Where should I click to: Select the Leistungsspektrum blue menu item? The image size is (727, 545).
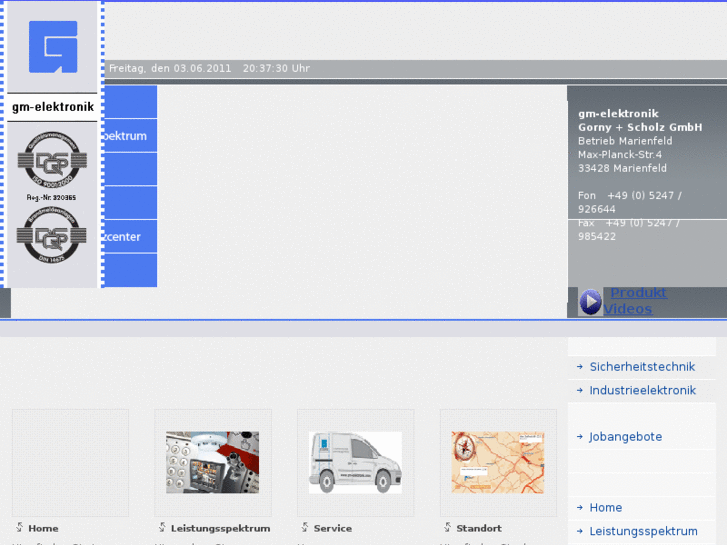pos(130,136)
